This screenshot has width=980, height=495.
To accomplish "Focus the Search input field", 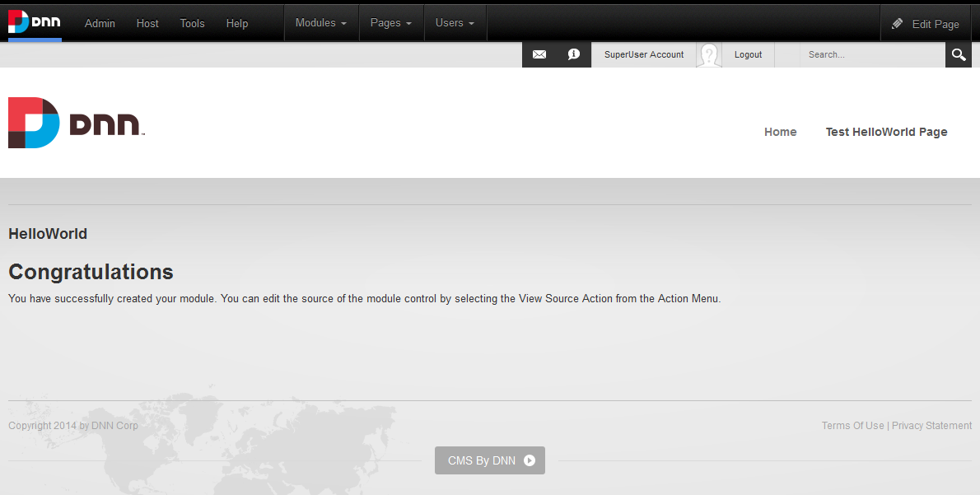I will [x=872, y=55].
